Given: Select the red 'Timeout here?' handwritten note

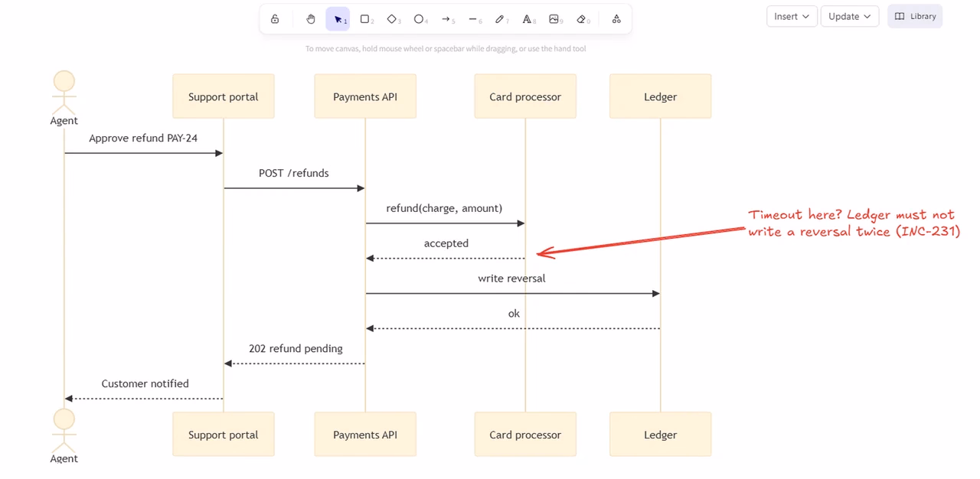Looking at the screenshot, I should (x=854, y=223).
